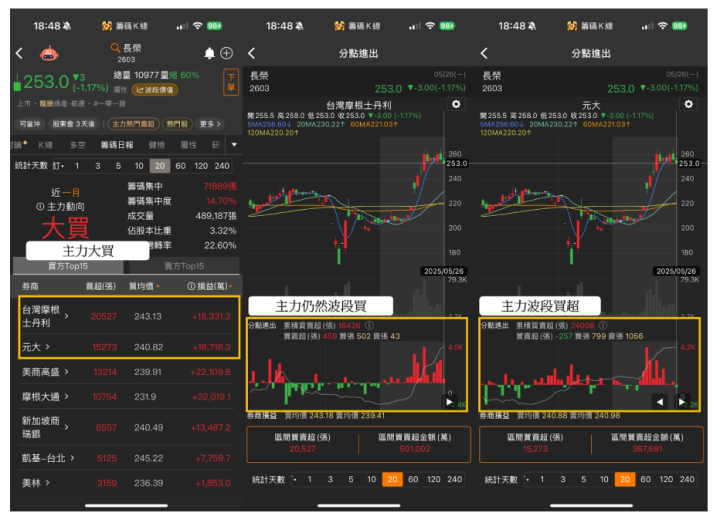Open days dropdown arrow on 台灣摩根士丹利 screen
The width and height of the screenshot is (720, 523).
tap(295, 479)
